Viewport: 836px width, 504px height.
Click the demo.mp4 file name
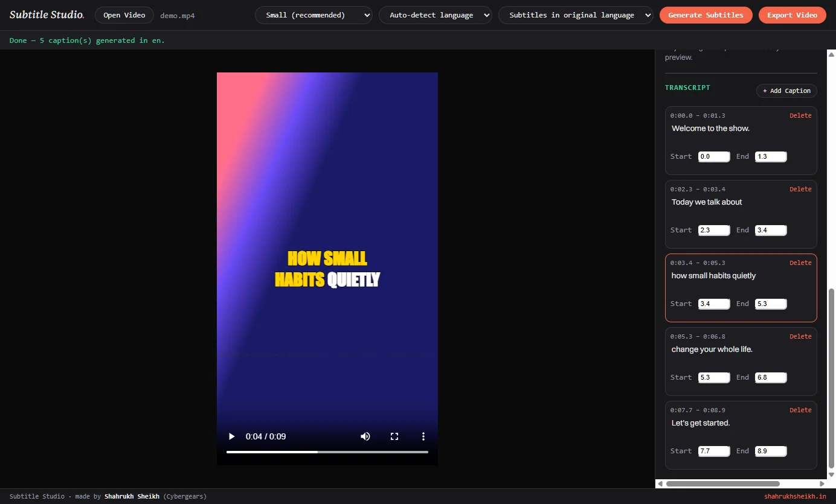coord(177,16)
